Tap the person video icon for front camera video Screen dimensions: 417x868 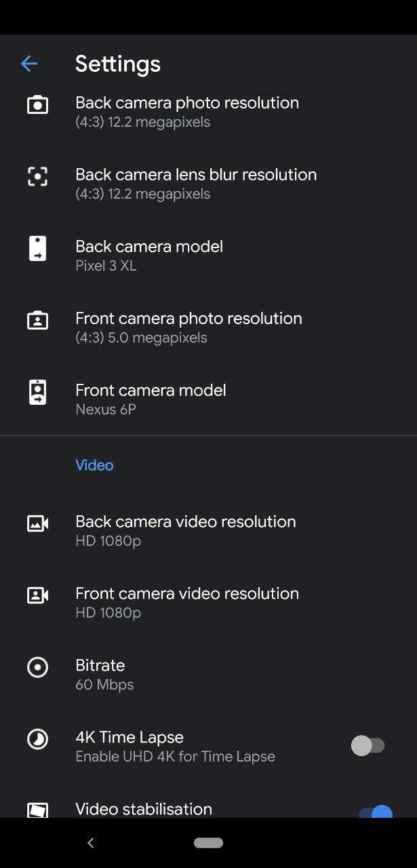[37, 595]
